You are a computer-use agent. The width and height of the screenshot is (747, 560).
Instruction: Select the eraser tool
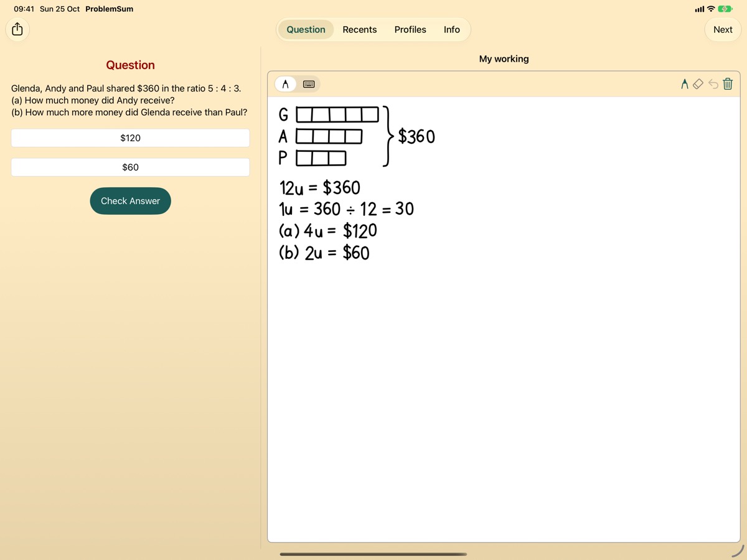(698, 84)
